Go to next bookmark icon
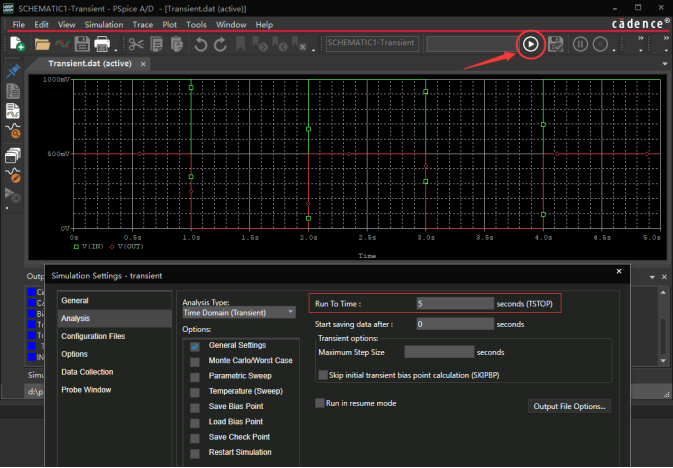The height and width of the screenshot is (468, 673). pyautogui.click(x=260, y=44)
